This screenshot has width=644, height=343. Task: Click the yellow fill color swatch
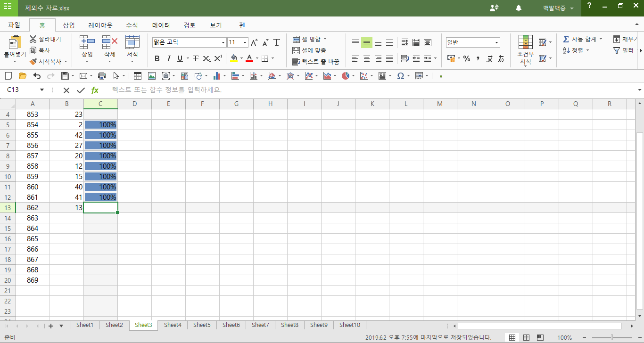(234, 58)
